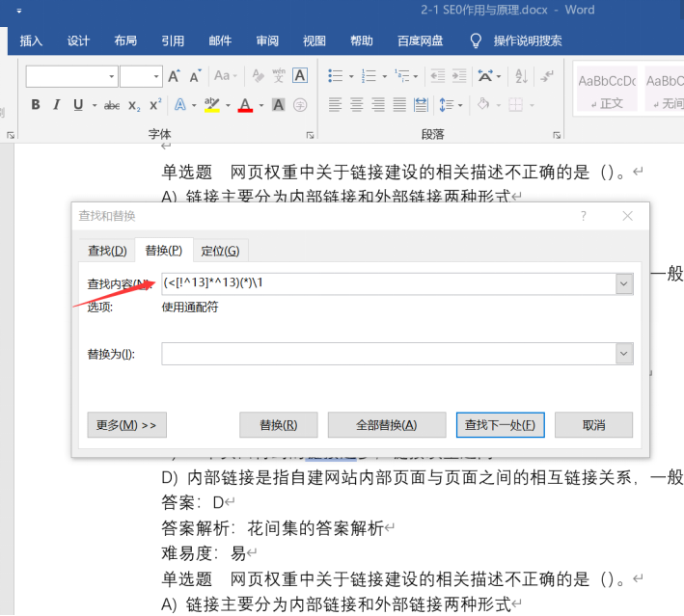Toggle Underline formatting
Screen dimensions: 684x616
click(x=78, y=105)
